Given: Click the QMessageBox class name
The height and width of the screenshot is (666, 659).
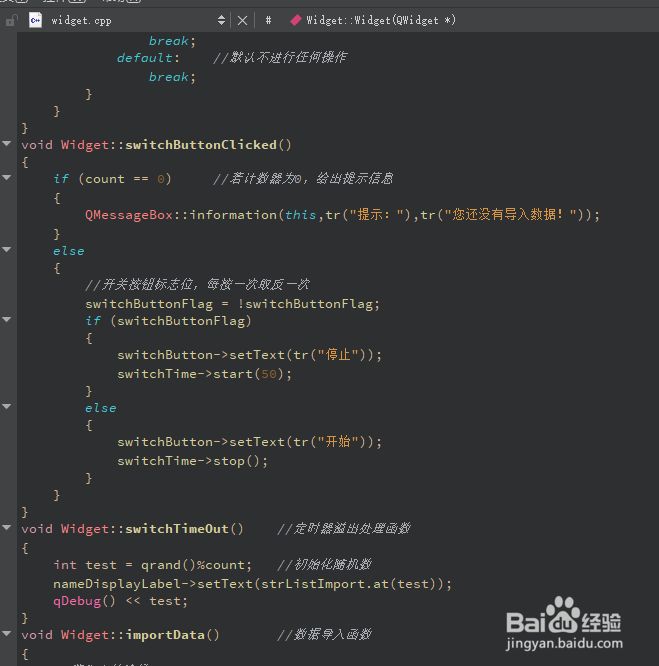Looking at the screenshot, I should point(129,215).
